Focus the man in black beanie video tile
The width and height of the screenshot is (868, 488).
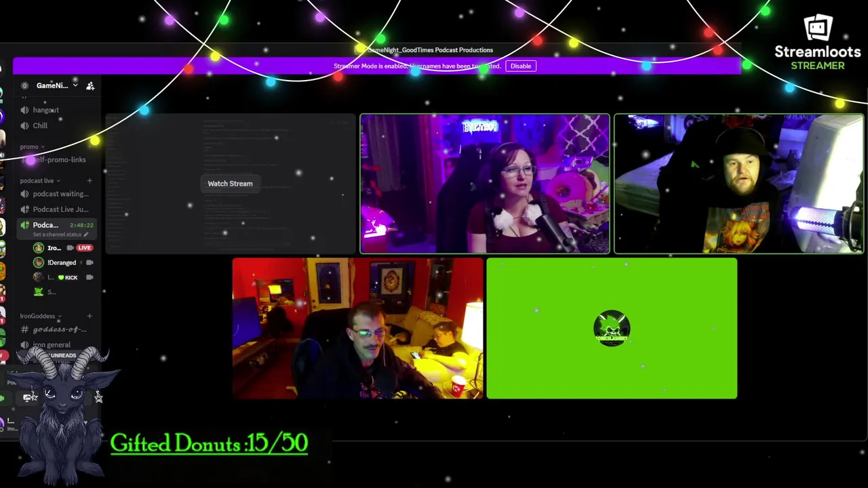739,184
